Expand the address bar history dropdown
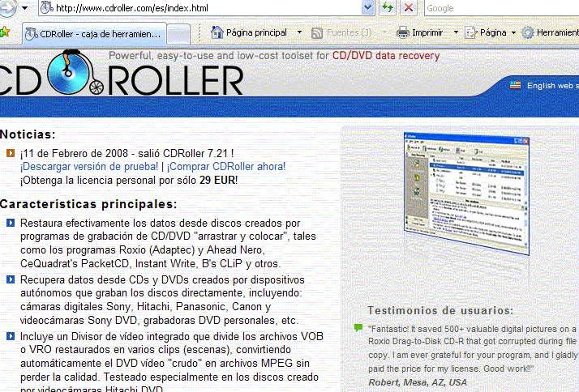 pyautogui.click(x=368, y=8)
